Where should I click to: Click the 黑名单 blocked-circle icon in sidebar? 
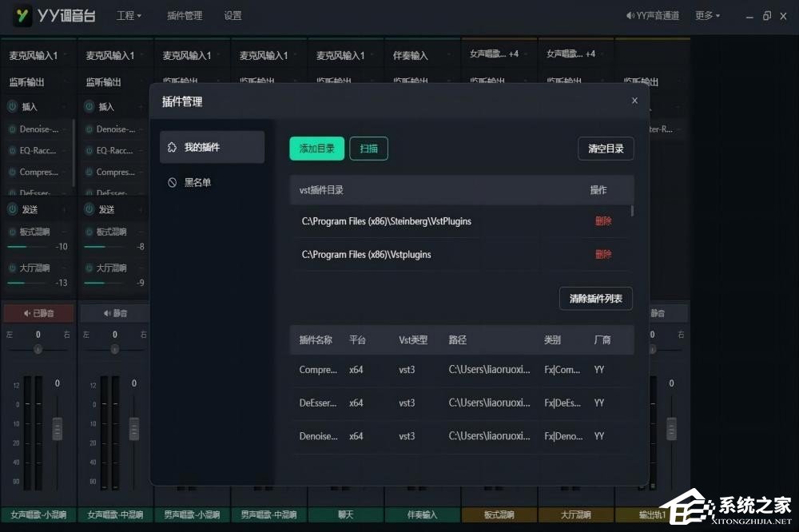pos(173,182)
